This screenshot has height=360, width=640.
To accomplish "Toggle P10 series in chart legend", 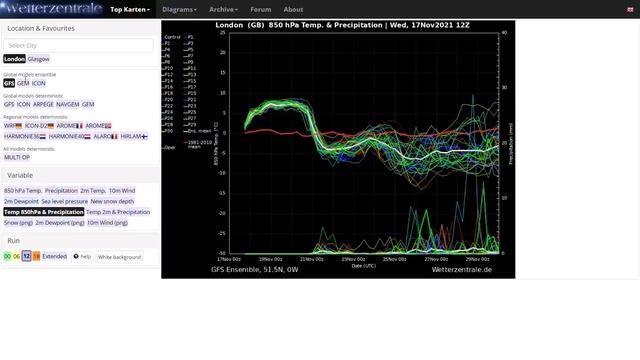I will click(168, 68).
